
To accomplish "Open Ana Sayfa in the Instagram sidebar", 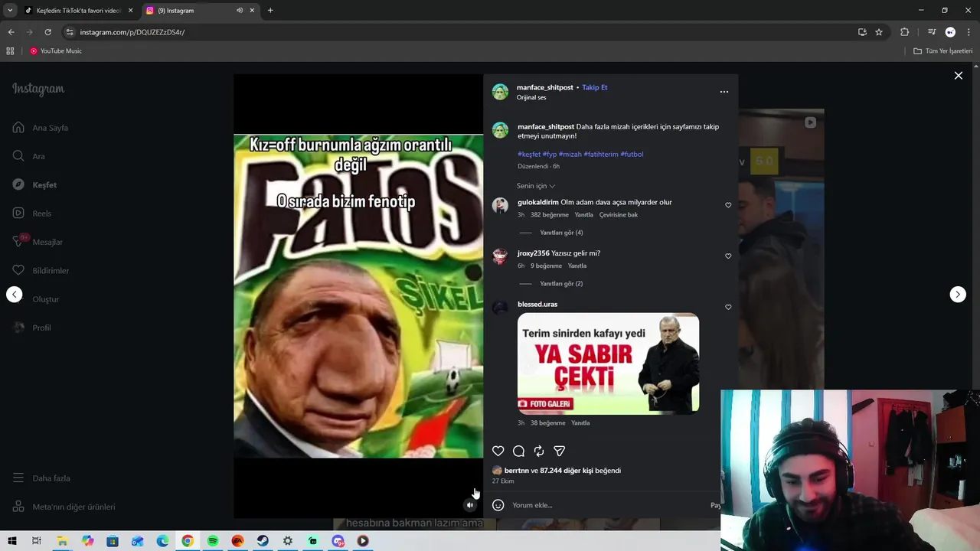I will [41, 128].
